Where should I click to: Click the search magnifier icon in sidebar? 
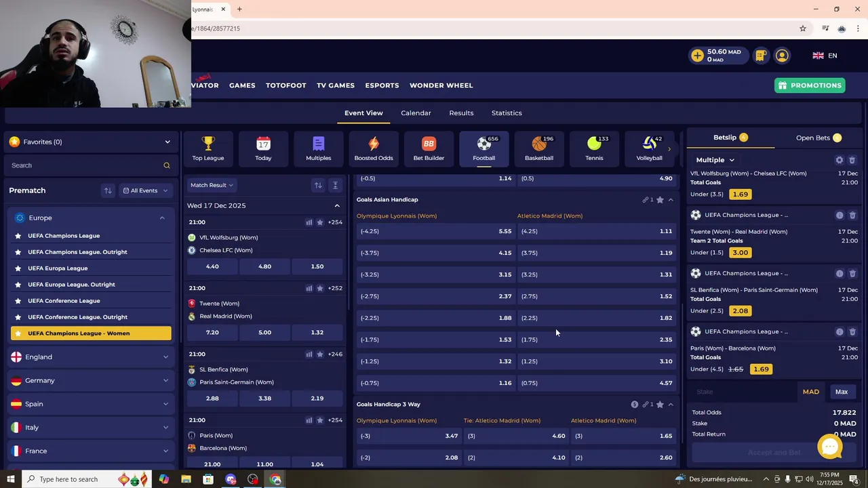tap(167, 165)
